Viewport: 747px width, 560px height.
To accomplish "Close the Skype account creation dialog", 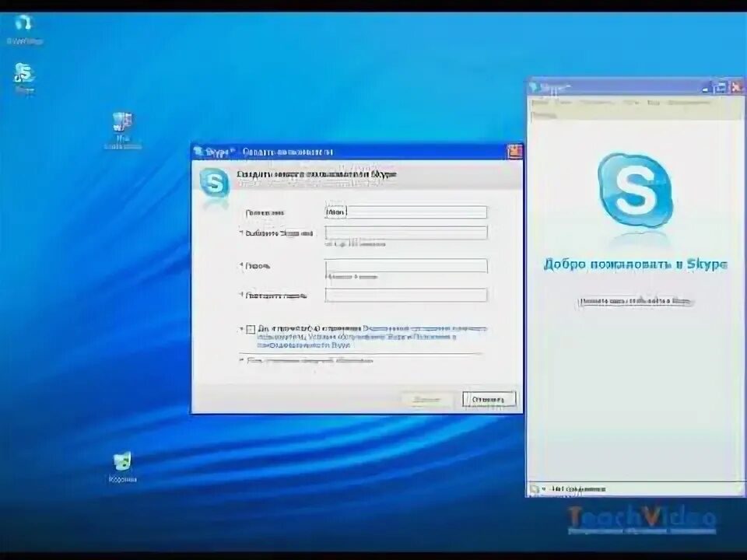I will pyautogui.click(x=515, y=152).
